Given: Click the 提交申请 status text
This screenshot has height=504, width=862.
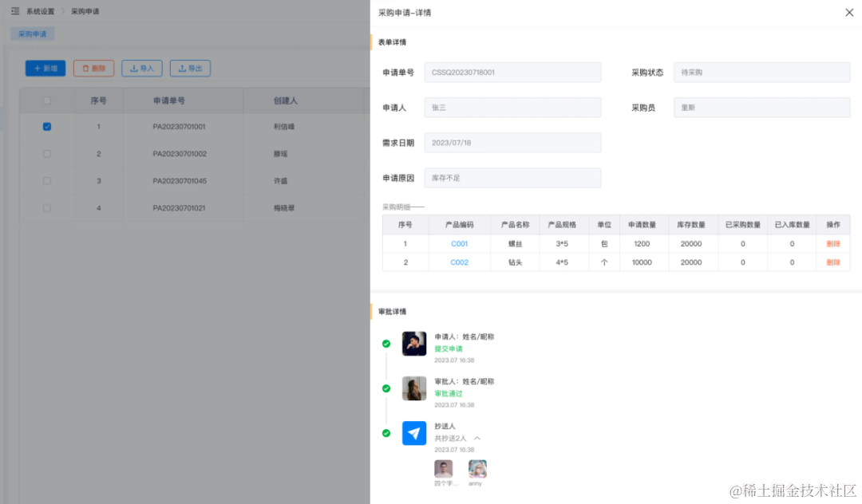Looking at the screenshot, I should click(x=449, y=348).
